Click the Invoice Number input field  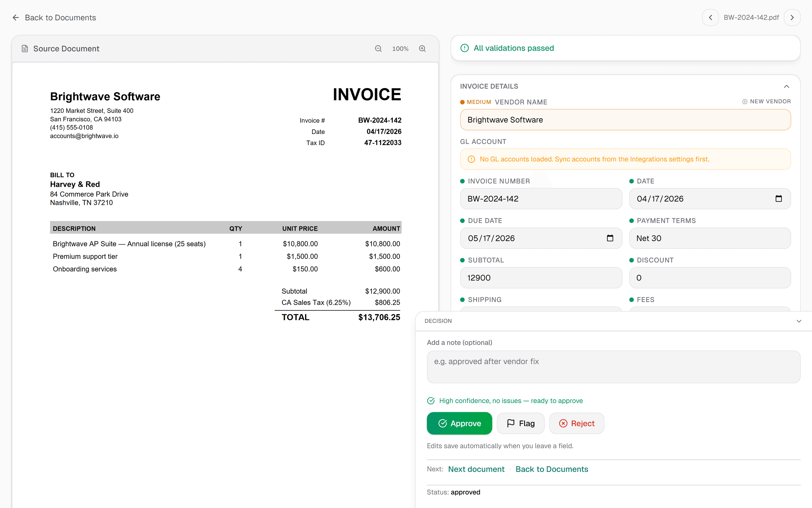point(541,199)
